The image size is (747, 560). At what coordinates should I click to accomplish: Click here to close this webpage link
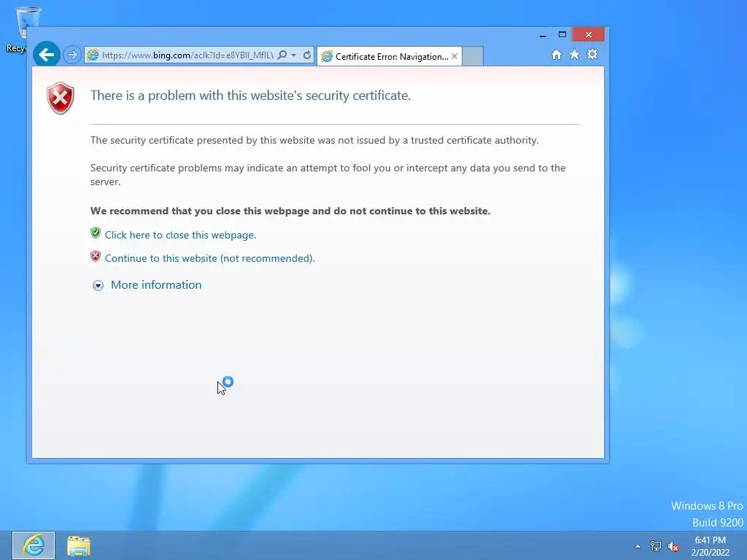(x=180, y=236)
